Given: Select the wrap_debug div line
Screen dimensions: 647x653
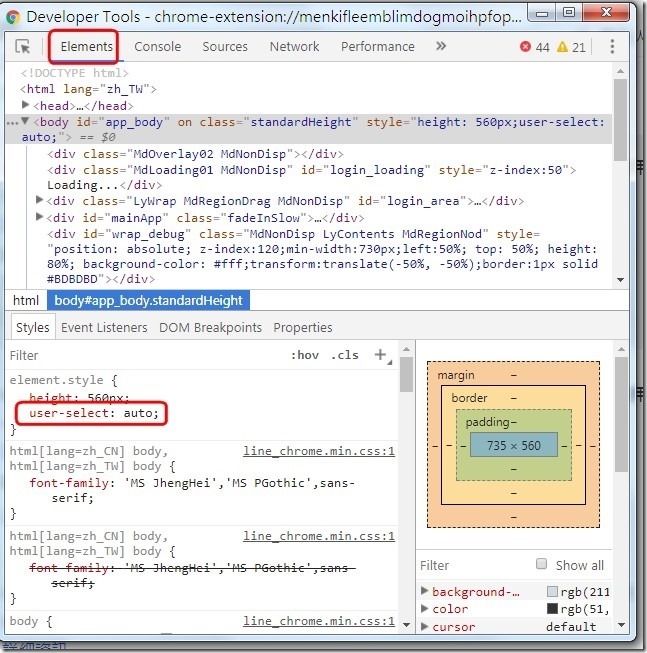Looking at the screenshot, I should coord(322,256).
